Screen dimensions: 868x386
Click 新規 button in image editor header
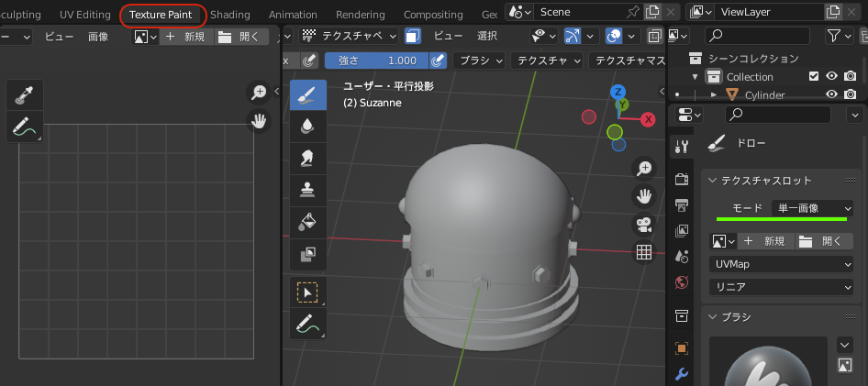click(186, 37)
